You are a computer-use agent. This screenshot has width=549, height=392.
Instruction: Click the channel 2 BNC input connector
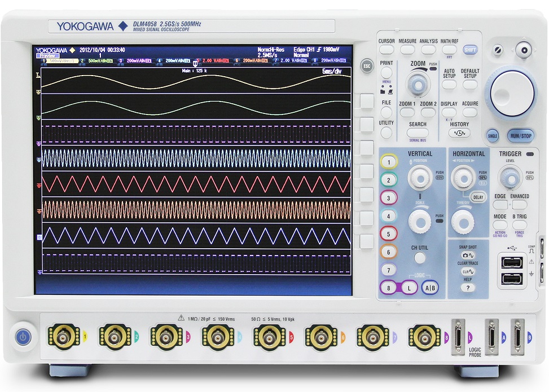(x=115, y=337)
